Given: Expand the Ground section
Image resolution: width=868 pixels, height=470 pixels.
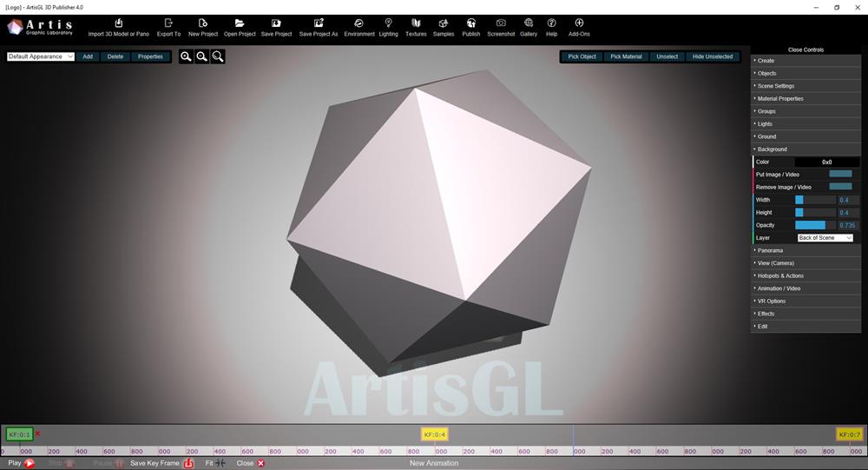Looking at the screenshot, I should (x=806, y=136).
